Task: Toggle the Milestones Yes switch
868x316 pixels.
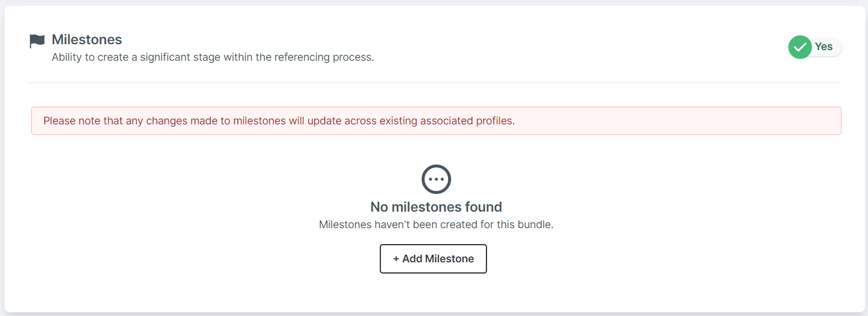Action: tap(815, 47)
